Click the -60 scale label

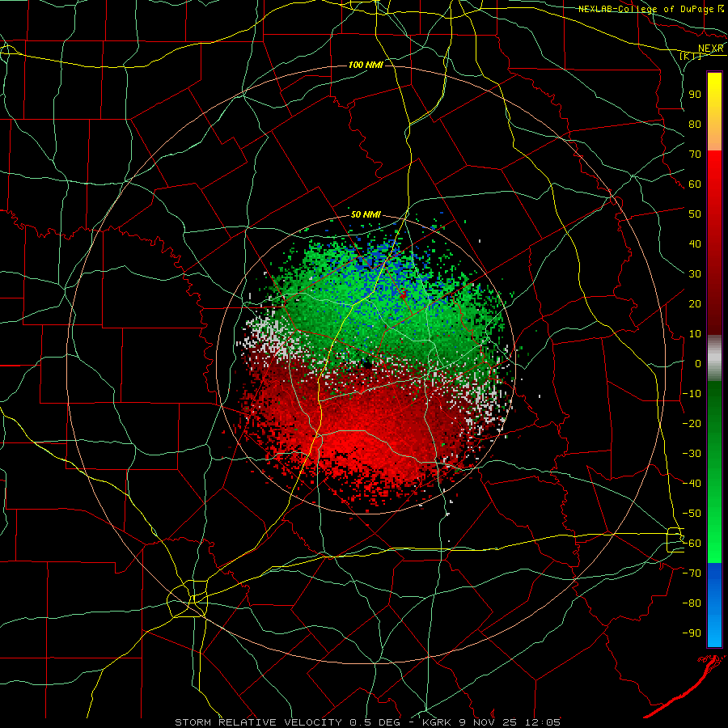coord(692,544)
